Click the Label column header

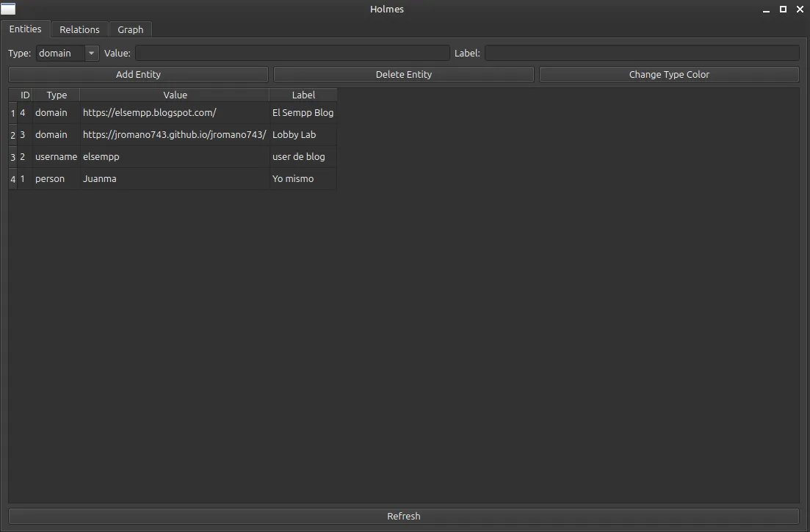[303, 95]
